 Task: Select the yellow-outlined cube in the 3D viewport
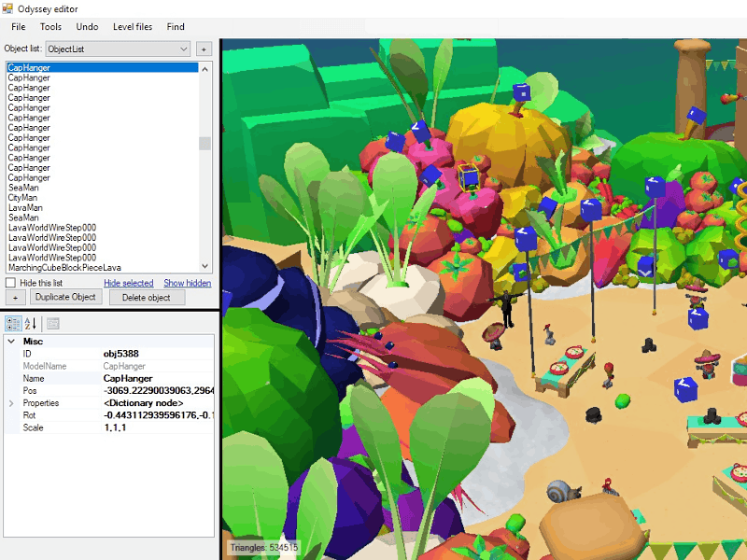tap(469, 177)
